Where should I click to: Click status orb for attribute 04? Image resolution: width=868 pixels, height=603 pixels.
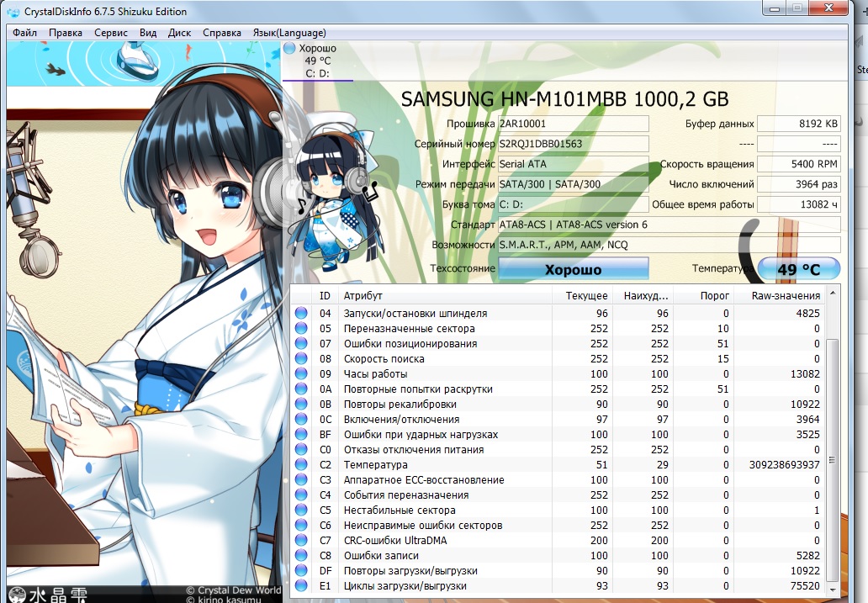tap(301, 313)
